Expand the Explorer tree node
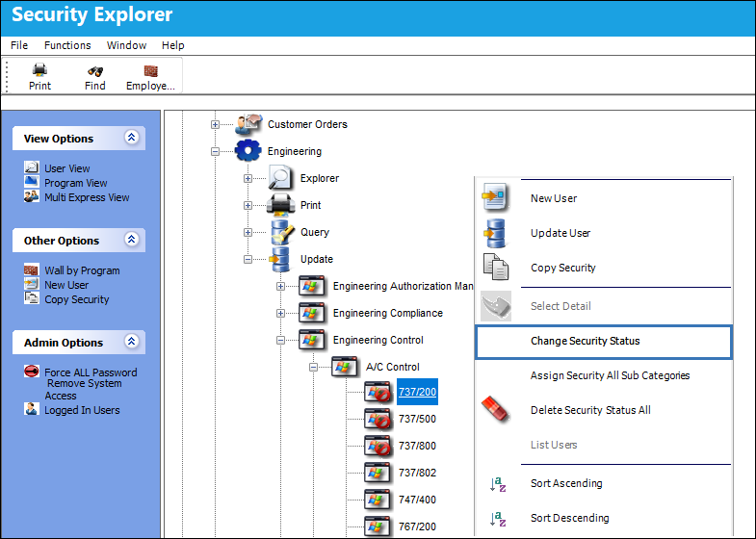 [x=248, y=178]
